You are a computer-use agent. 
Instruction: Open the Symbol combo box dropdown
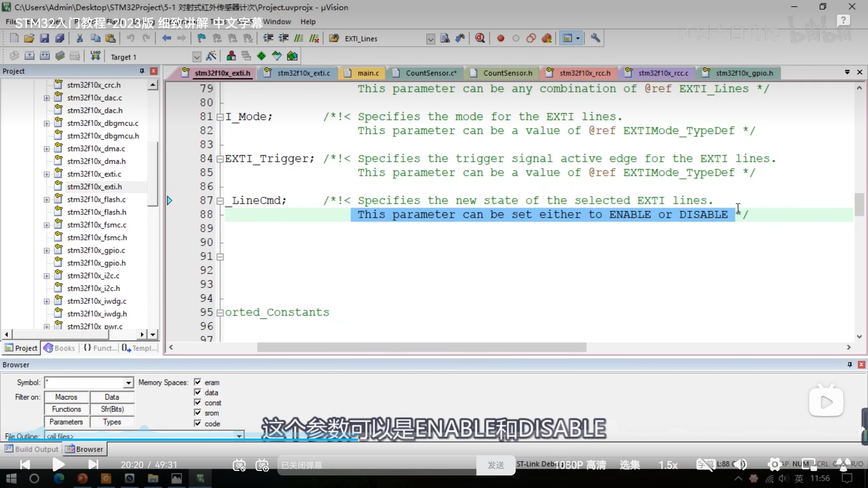click(128, 383)
